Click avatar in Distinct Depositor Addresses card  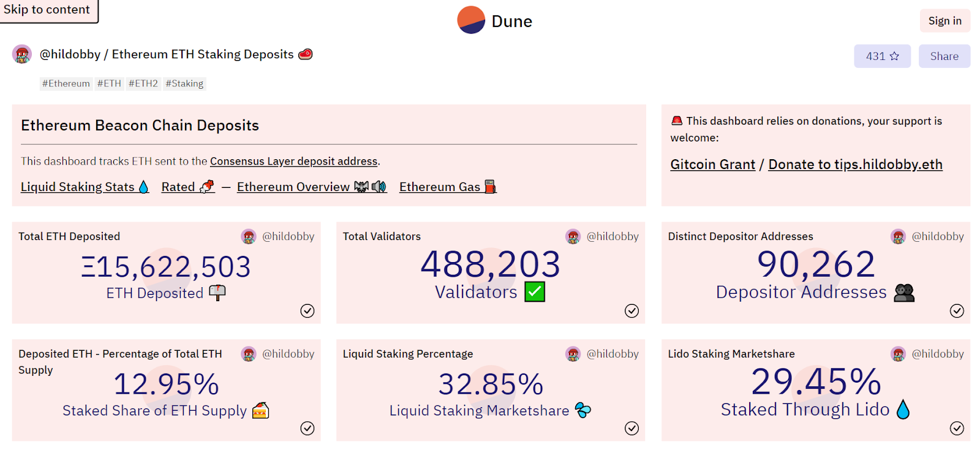coord(899,237)
